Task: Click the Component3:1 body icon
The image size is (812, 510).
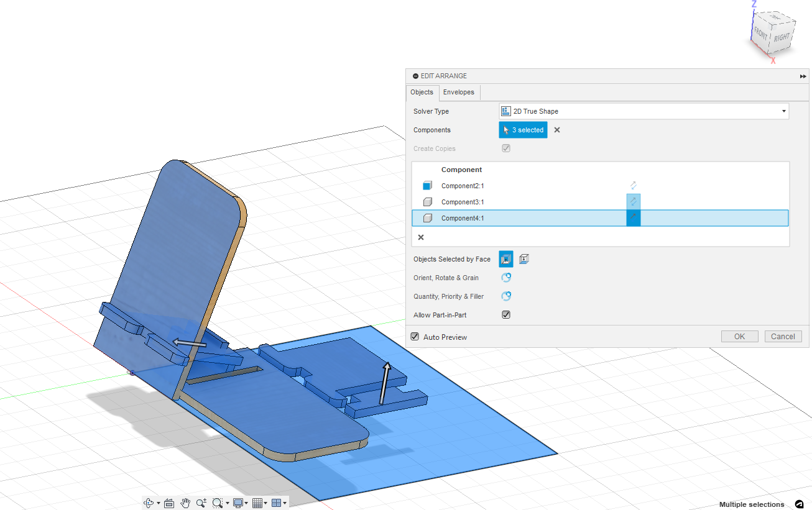Action: [427, 202]
